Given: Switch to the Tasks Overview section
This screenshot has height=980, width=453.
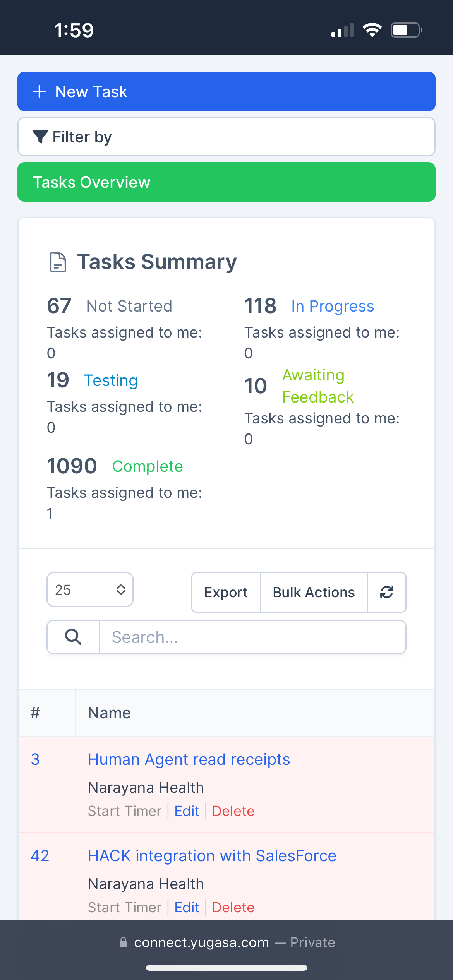Looking at the screenshot, I should point(226,182).
